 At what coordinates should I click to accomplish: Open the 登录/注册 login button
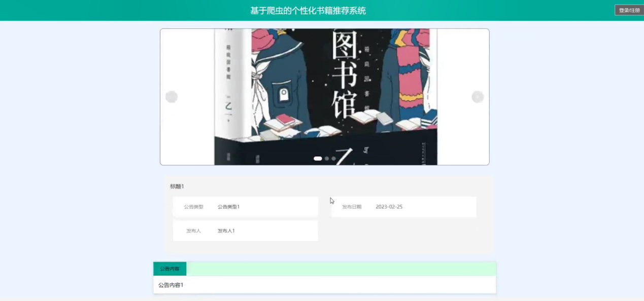point(629,10)
